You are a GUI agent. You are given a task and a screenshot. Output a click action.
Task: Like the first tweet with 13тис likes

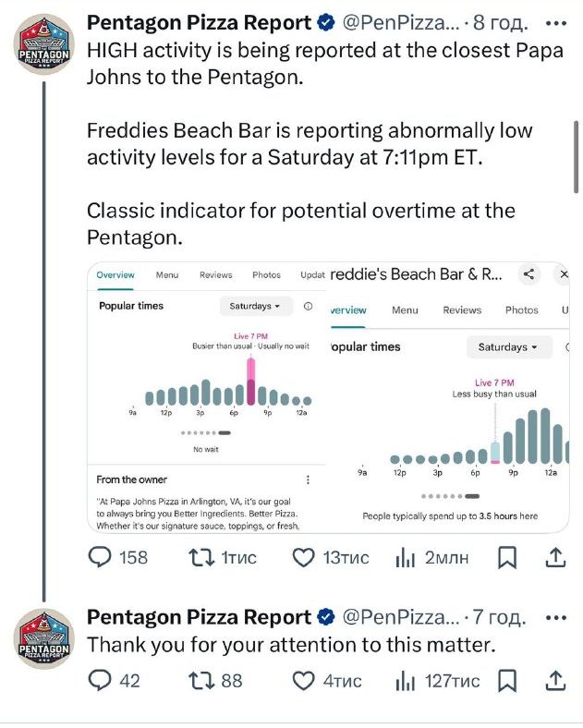[x=304, y=557]
